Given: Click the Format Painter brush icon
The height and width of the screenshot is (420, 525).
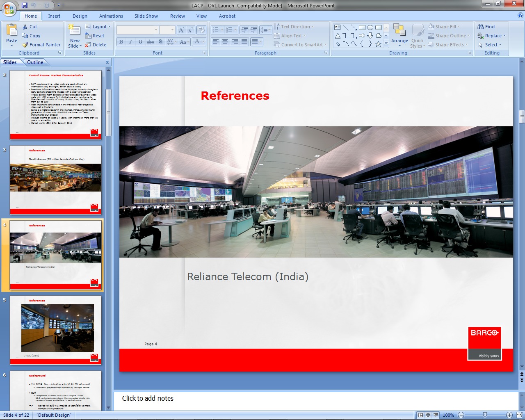Looking at the screenshot, I should [x=25, y=45].
